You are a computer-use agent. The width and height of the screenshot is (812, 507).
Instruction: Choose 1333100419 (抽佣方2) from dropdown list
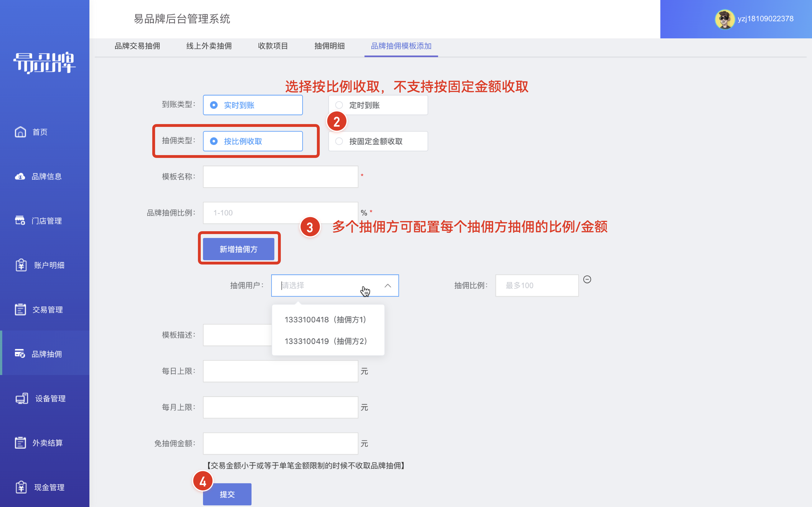[326, 341]
